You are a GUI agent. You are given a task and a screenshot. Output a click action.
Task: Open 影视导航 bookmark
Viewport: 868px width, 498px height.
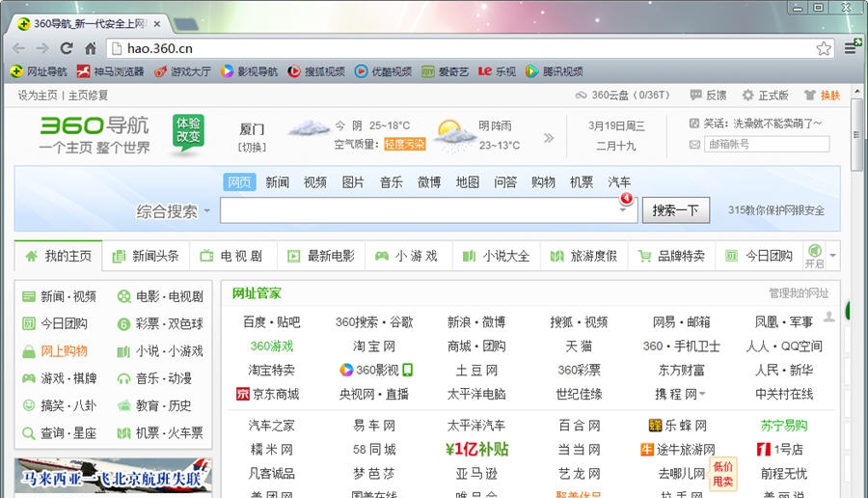(250, 71)
